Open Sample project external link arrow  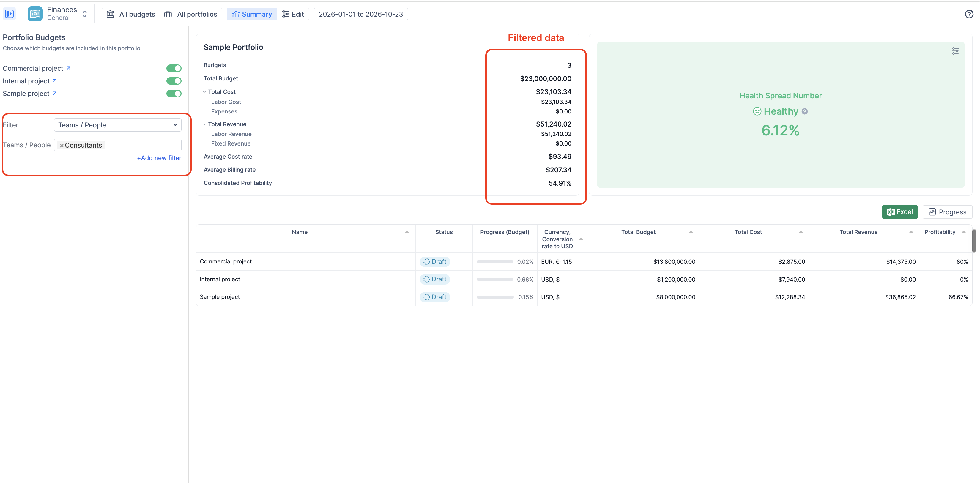[54, 94]
